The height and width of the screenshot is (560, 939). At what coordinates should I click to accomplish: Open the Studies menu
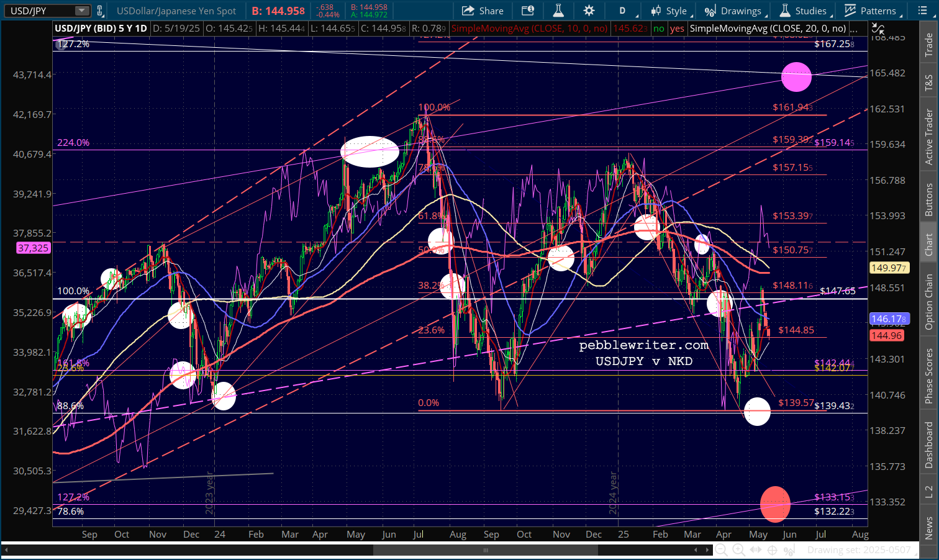803,11
